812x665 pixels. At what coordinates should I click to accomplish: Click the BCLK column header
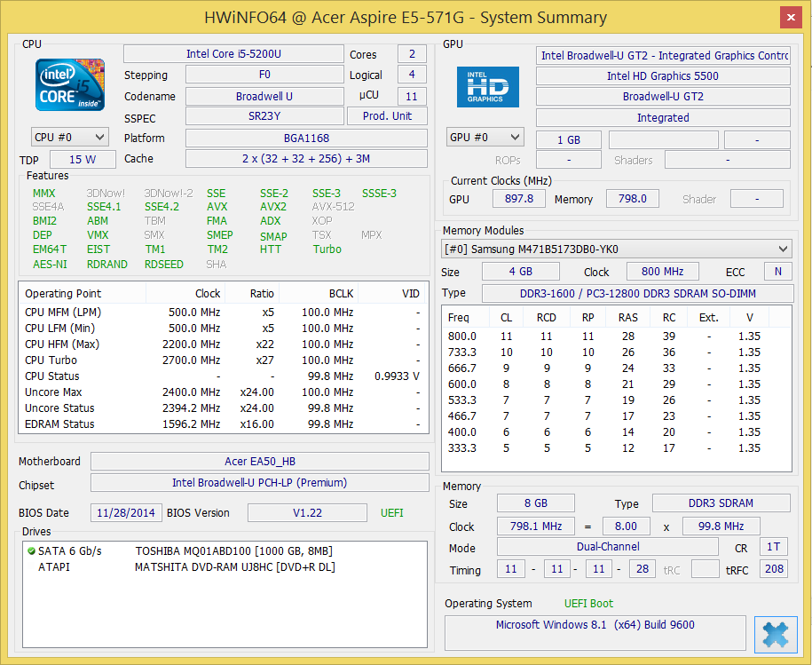[x=319, y=294]
